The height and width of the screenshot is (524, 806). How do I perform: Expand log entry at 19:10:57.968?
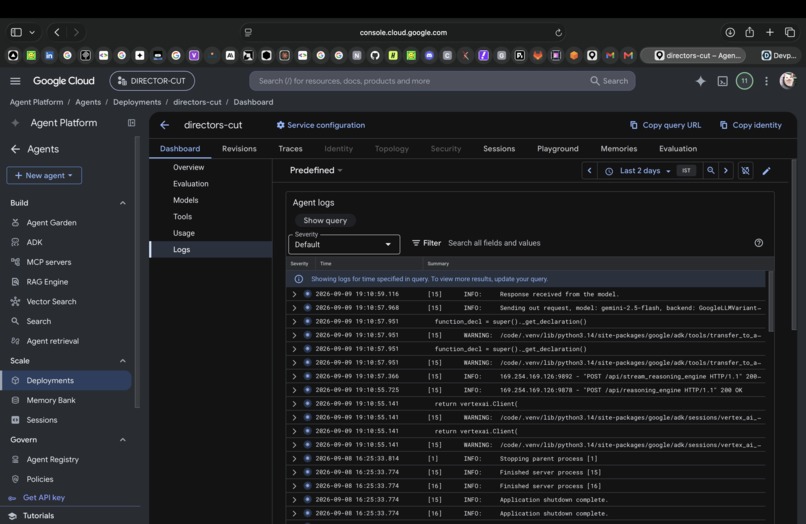[x=295, y=308]
